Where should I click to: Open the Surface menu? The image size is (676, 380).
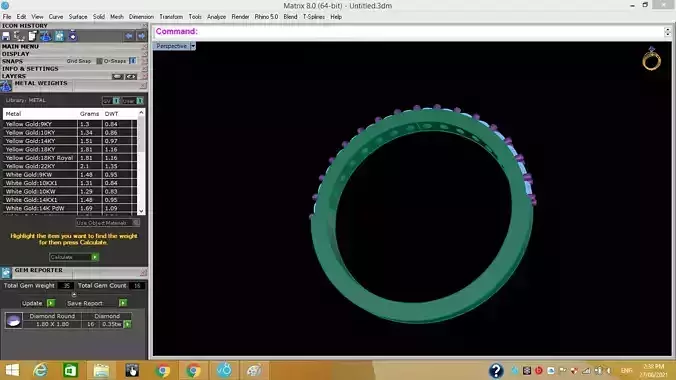pos(78,17)
